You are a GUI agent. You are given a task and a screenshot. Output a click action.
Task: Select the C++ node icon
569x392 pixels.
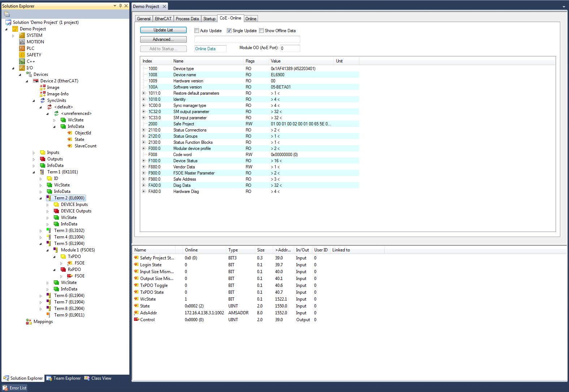click(22, 61)
